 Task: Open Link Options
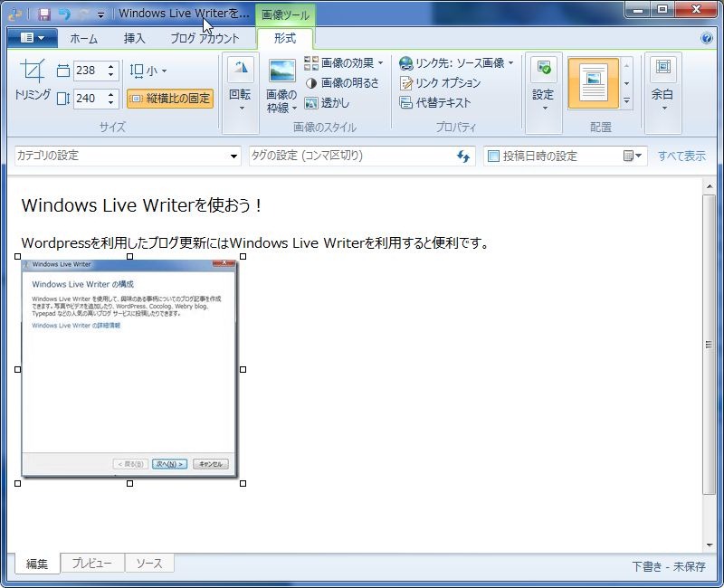[440, 82]
